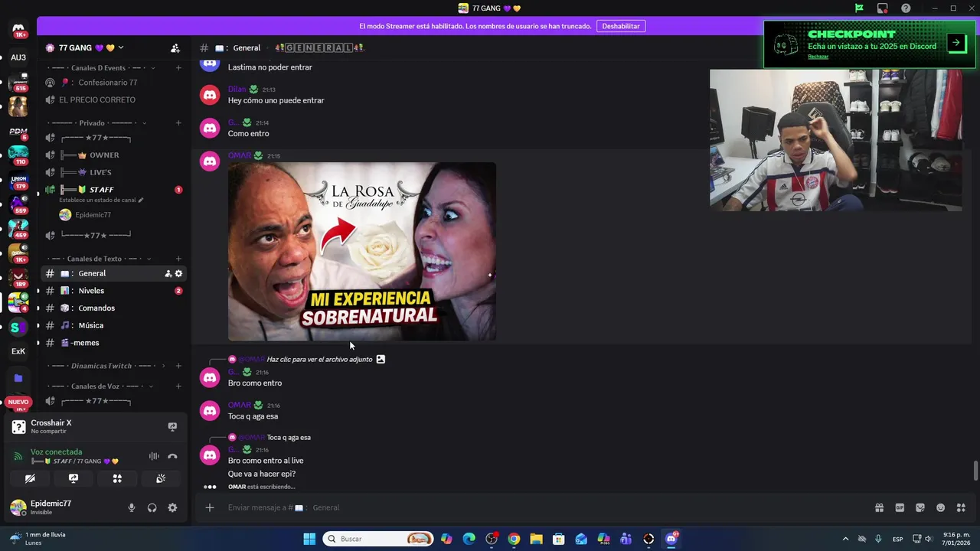Open Checkpoint 2025 recap arrow
The image size is (980, 551).
pyautogui.click(x=956, y=43)
